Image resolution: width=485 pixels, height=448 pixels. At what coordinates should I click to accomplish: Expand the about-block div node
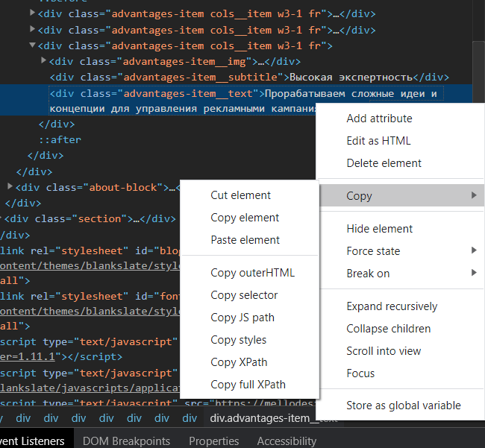point(10,186)
